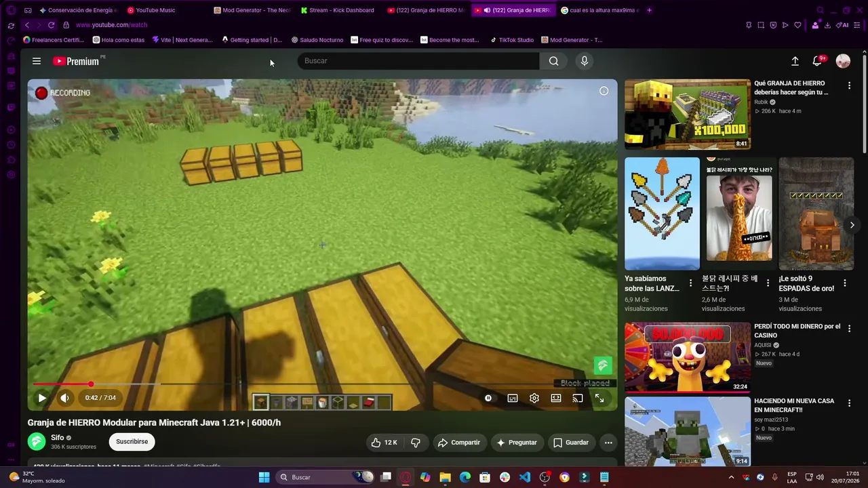Open video info card icon

tap(604, 91)
